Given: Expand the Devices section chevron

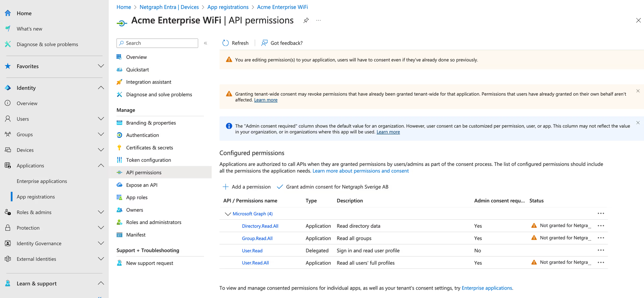Looking at the screenshot, I should [101, 150].
